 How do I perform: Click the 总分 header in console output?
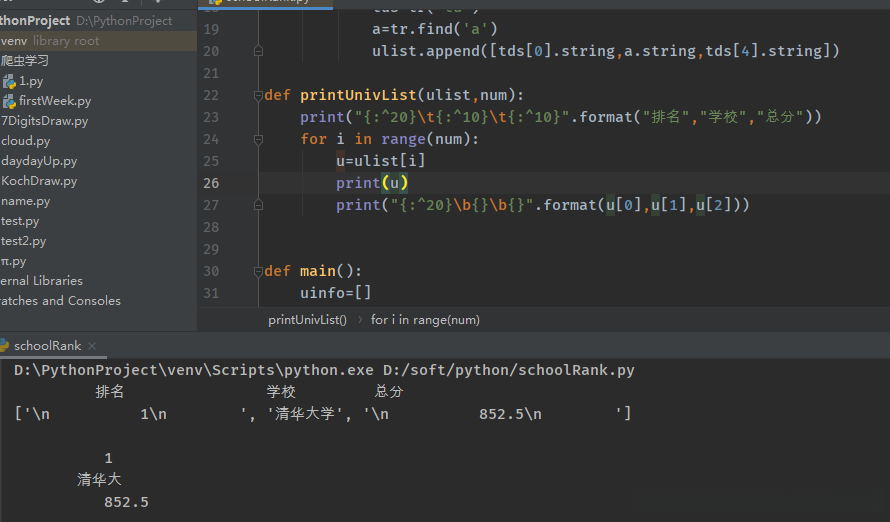click(x=389, y=392)
